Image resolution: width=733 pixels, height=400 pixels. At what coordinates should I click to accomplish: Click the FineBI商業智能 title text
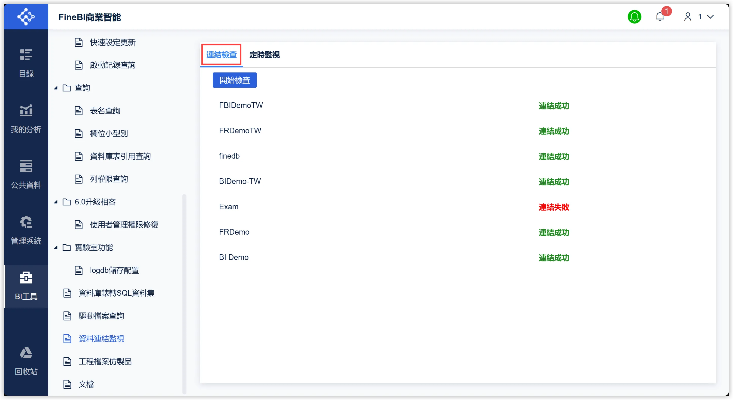pos(90,17)
